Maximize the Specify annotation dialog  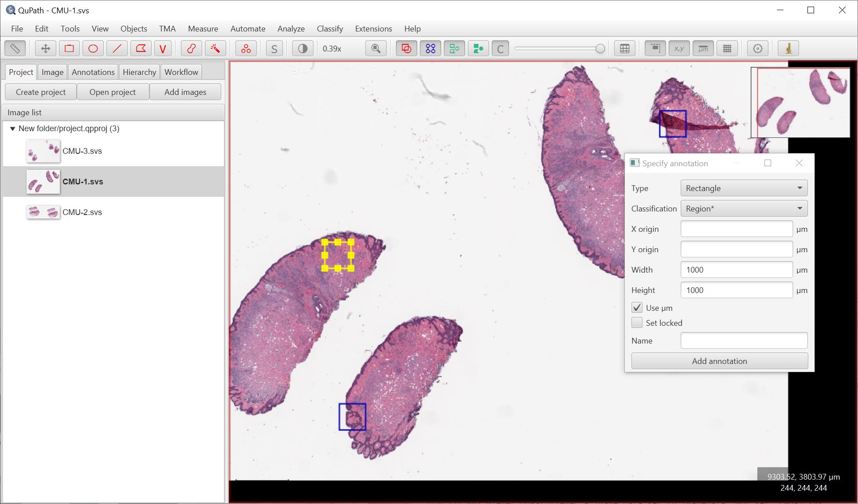coord(768,163)
